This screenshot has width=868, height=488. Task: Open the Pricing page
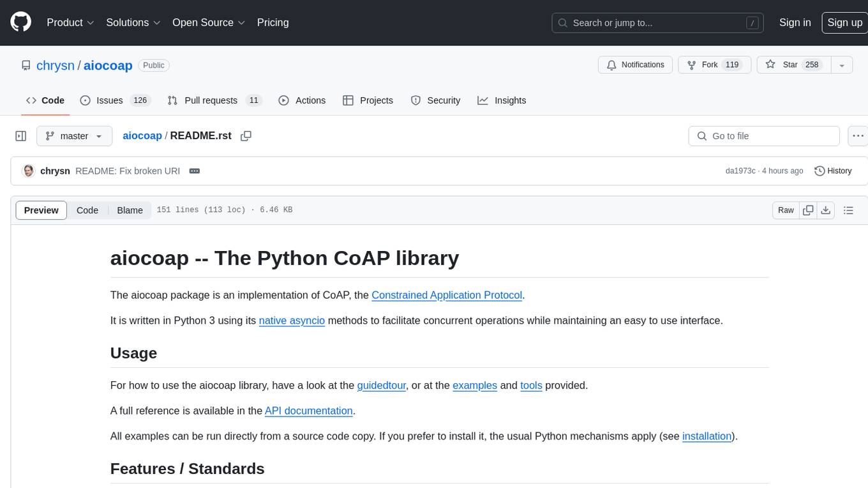[273, 22]
